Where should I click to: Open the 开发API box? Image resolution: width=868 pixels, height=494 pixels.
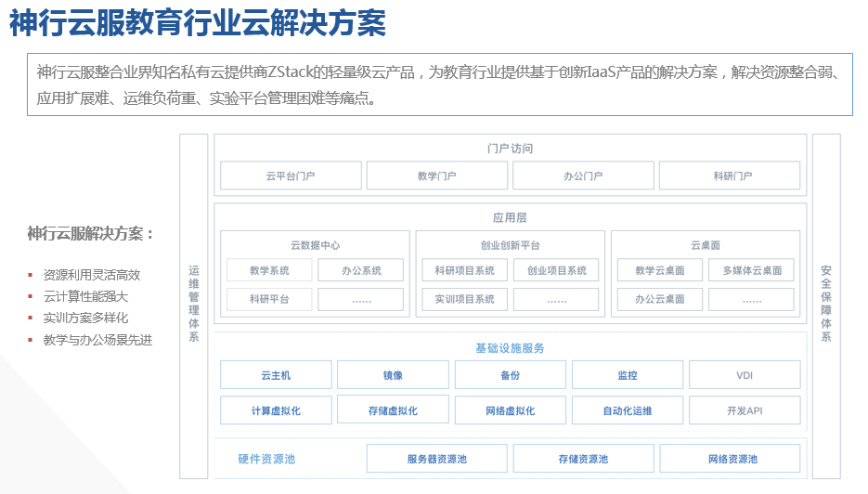tap(744, 410)
